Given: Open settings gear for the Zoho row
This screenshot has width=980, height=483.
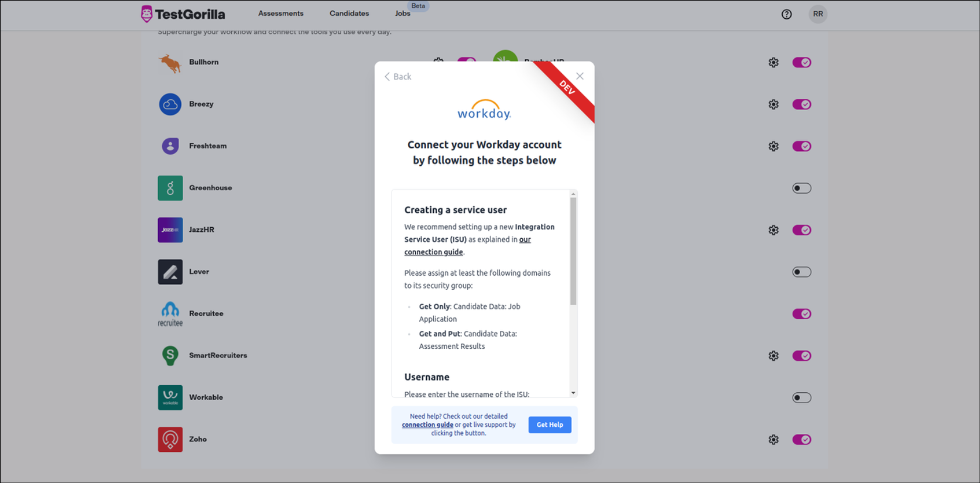Looking at the screenshot, I should point(773,440).
